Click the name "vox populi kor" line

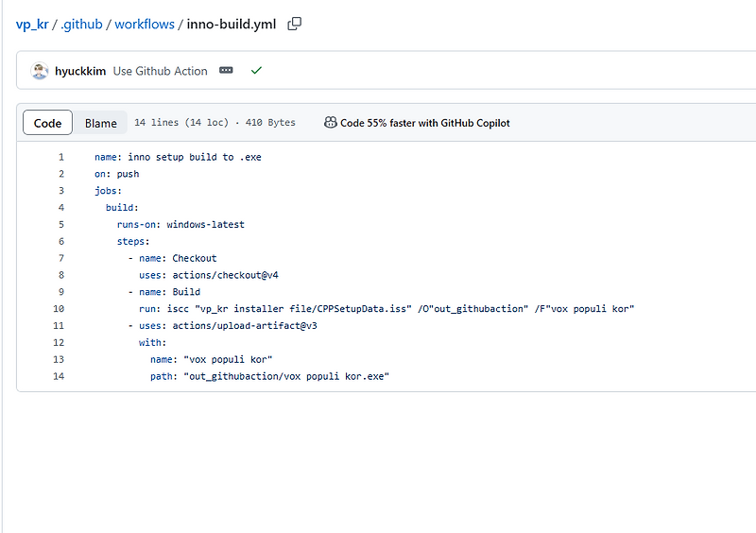coord(211,360)
